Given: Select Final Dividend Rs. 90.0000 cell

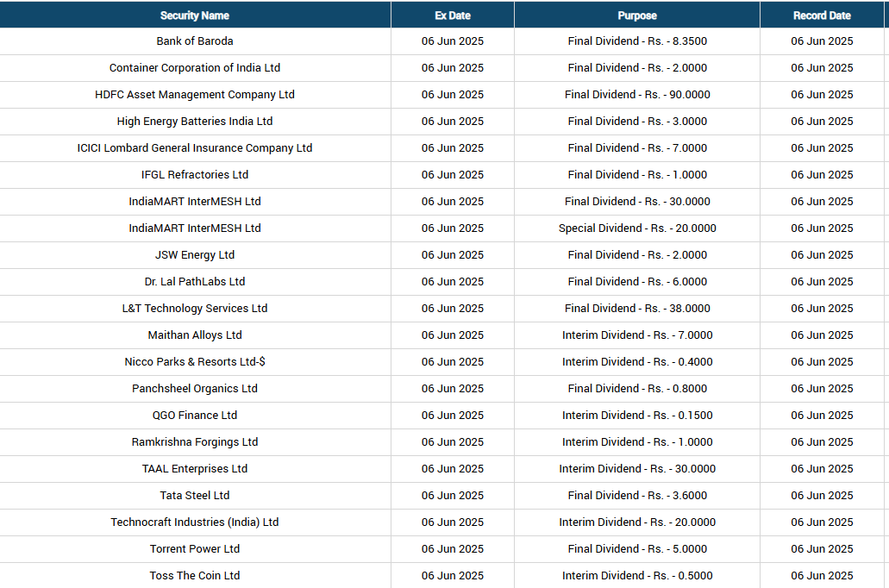Looking at the screenshot, I should pyautogui.click(x=637, y=94).
